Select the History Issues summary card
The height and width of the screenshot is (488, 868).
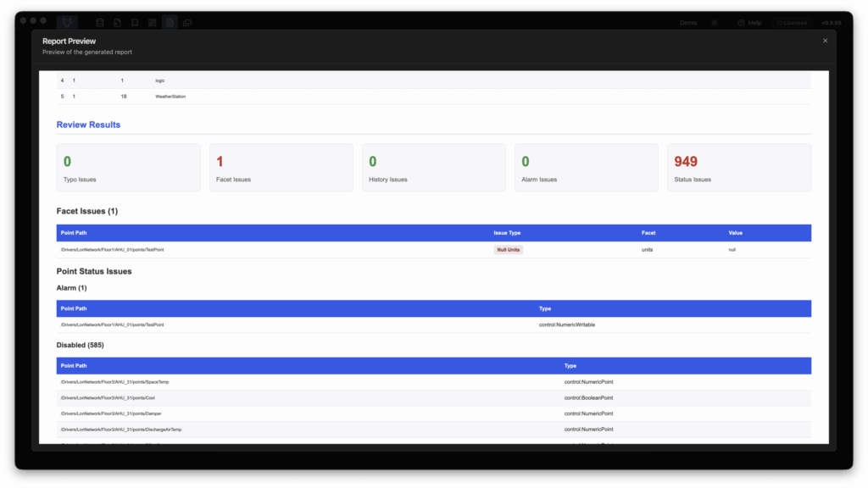[x=434, y=168]
